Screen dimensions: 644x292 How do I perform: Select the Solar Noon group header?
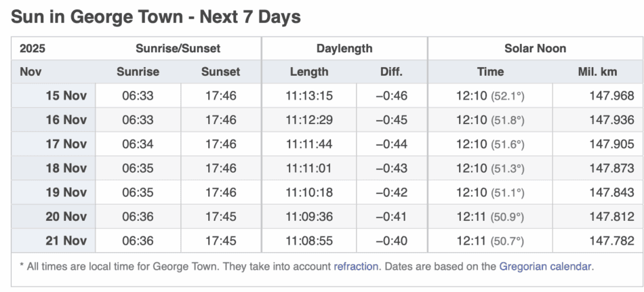pyautogui.click(x=535, y=49)
